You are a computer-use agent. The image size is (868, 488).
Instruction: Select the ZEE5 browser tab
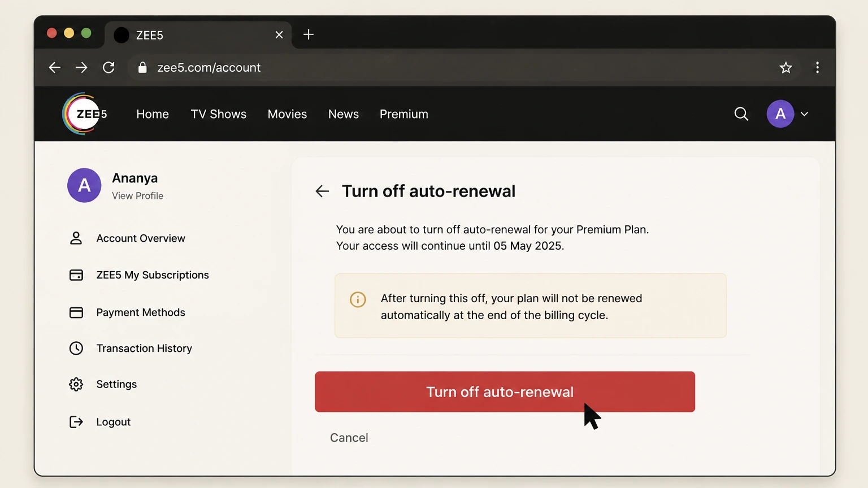198,35
